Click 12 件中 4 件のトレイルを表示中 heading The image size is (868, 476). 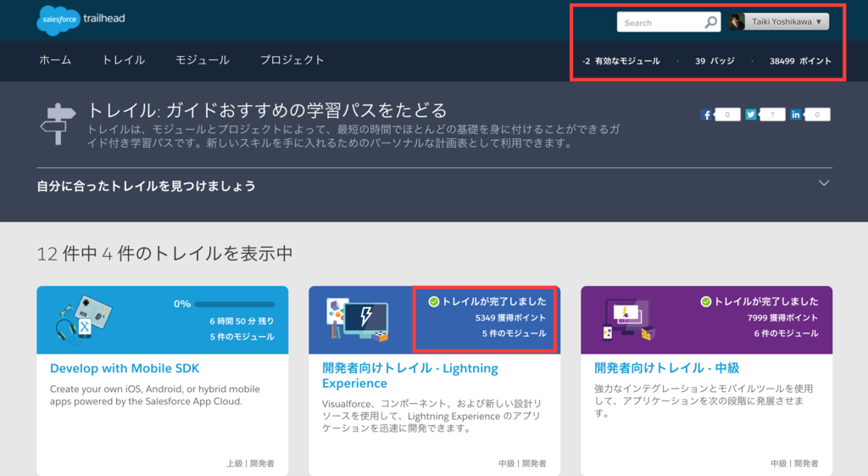pos(164,254)
